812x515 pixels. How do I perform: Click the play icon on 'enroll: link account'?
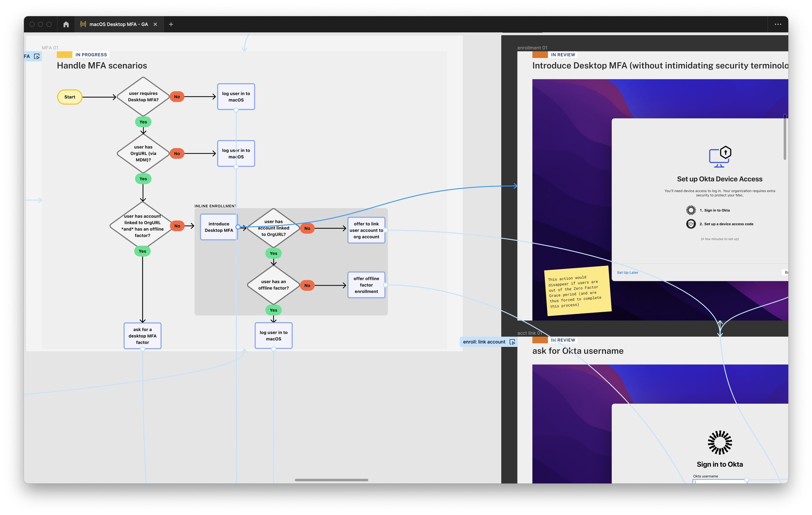(x=512, y=341)
